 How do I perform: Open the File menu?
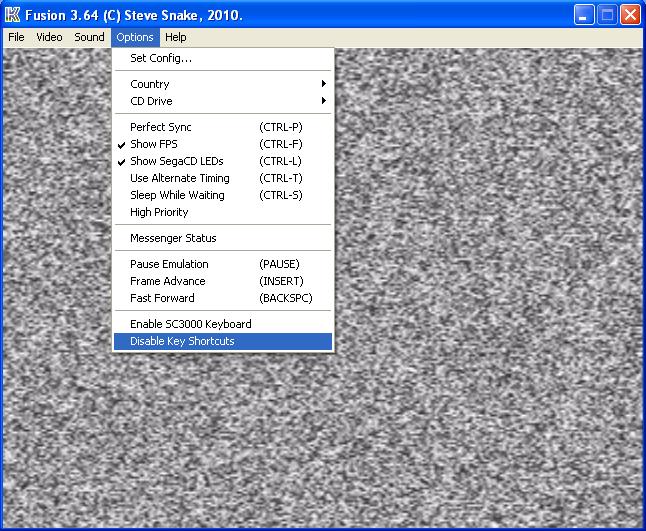point(16,37)
